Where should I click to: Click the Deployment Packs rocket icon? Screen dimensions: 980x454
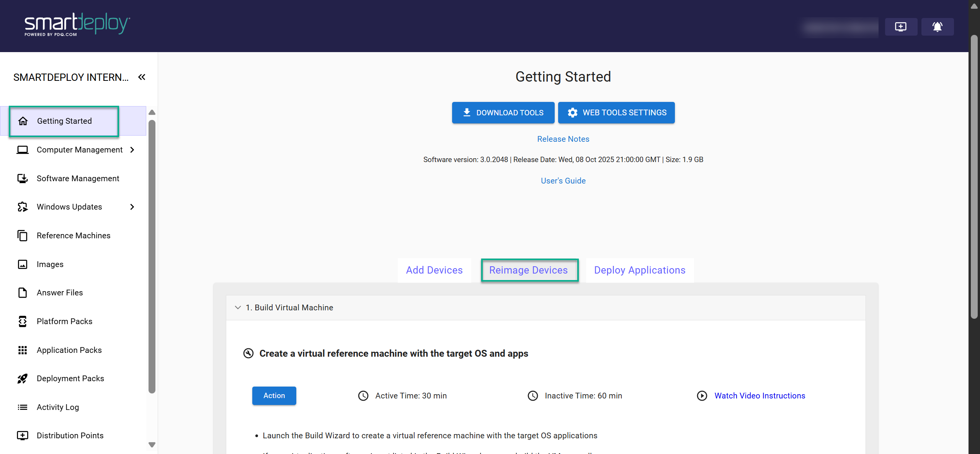point(23,379)
